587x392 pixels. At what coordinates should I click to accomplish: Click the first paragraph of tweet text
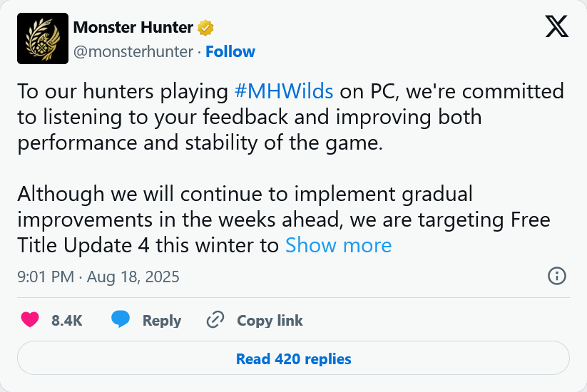point(290,117)
